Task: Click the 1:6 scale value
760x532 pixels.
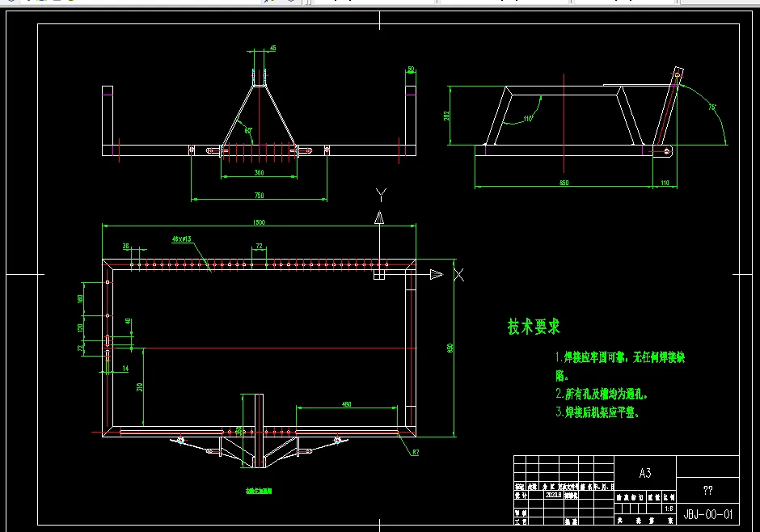Action: pyautogui.click(x=669, y=509)
